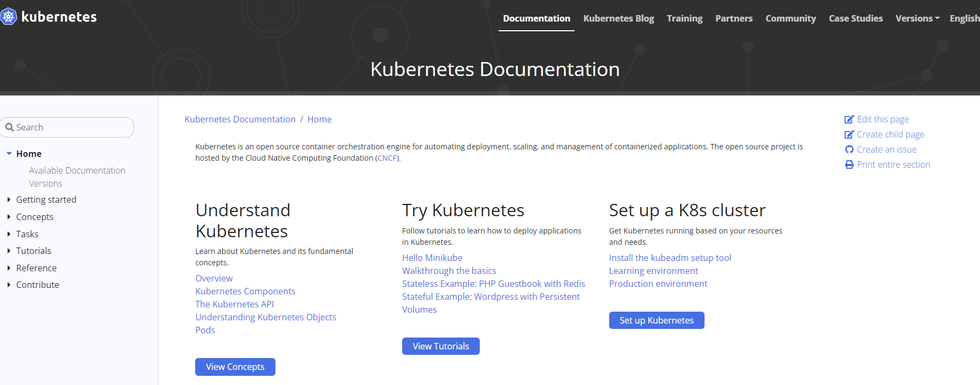Viewport: 980px width, 385px height.
Task: Open Stateless Example PHP Guestbook link
Action: 493,284
